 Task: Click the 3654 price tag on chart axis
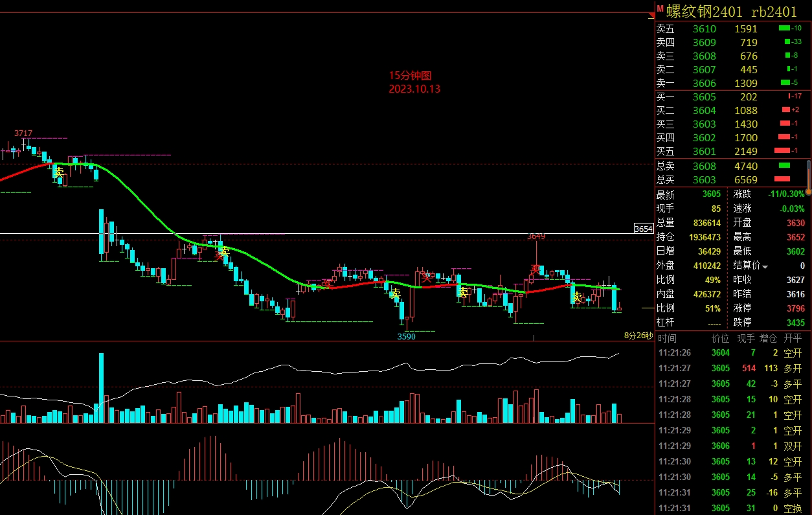(x=643, y=229)
